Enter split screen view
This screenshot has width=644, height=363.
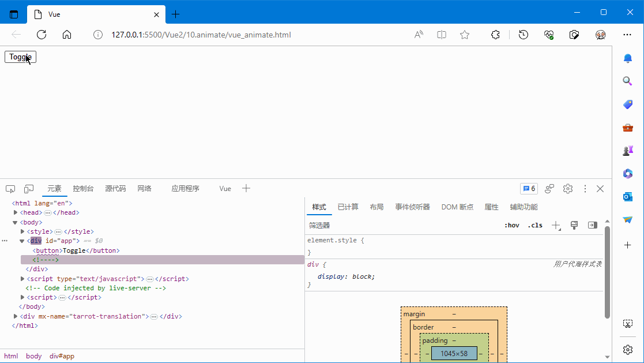tap(442, 35)
